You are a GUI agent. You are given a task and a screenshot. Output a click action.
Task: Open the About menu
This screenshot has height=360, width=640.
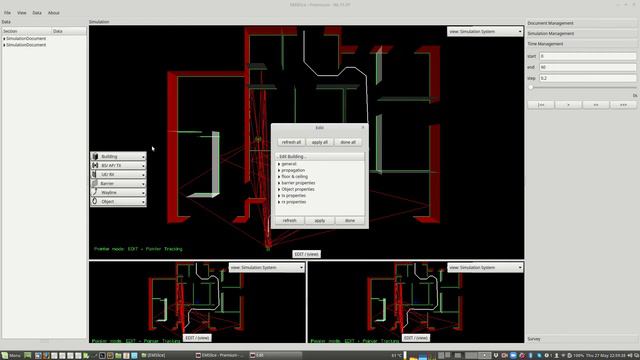(x=54, y=13)
